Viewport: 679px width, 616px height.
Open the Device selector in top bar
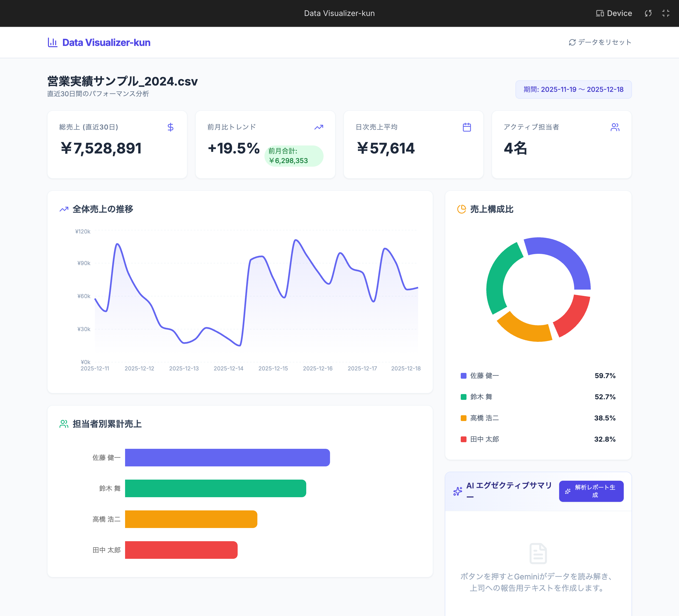(x=614, y=13)
